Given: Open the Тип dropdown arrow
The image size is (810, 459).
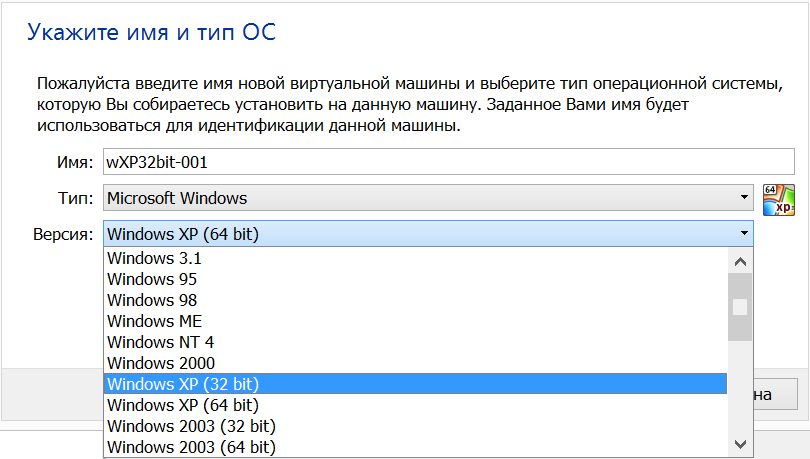Looking at the screenshot, I should (744, 197).
